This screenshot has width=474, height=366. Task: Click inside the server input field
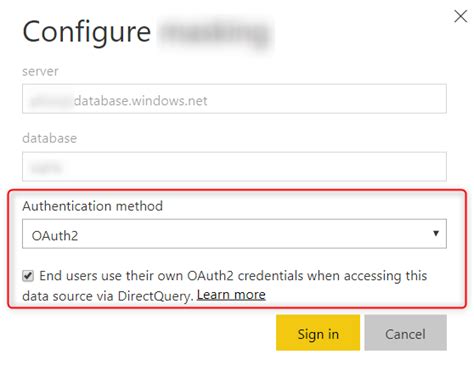tap(234, 99)
